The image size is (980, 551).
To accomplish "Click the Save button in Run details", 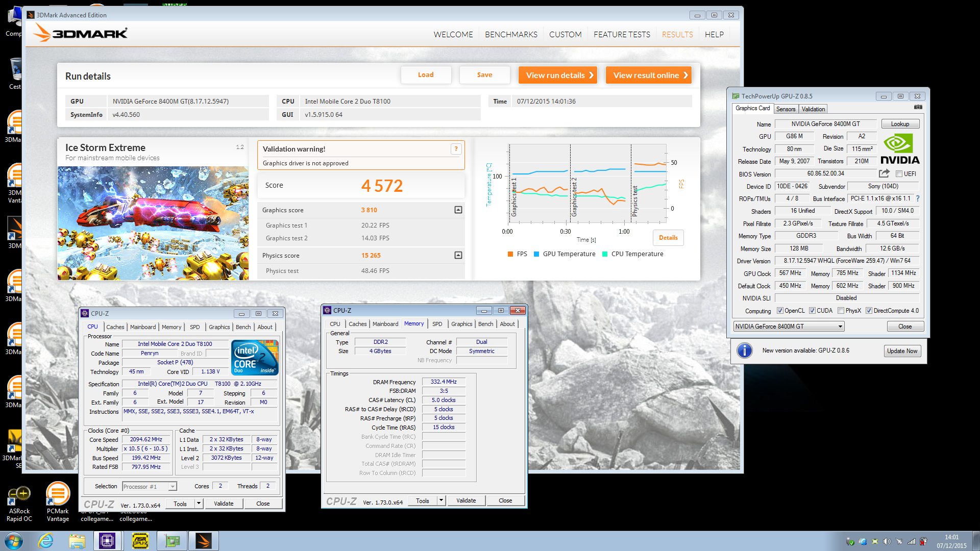I will (x=484, y=75).
